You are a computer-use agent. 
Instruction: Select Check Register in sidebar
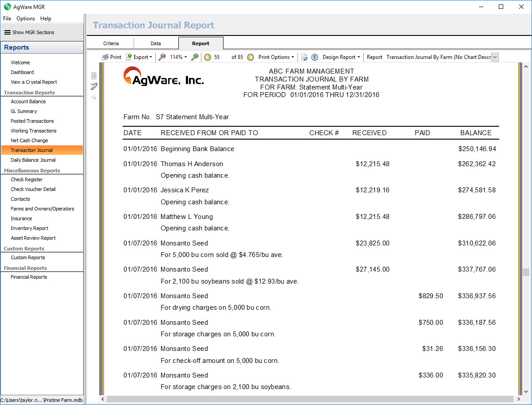click(x=27, y=179)
